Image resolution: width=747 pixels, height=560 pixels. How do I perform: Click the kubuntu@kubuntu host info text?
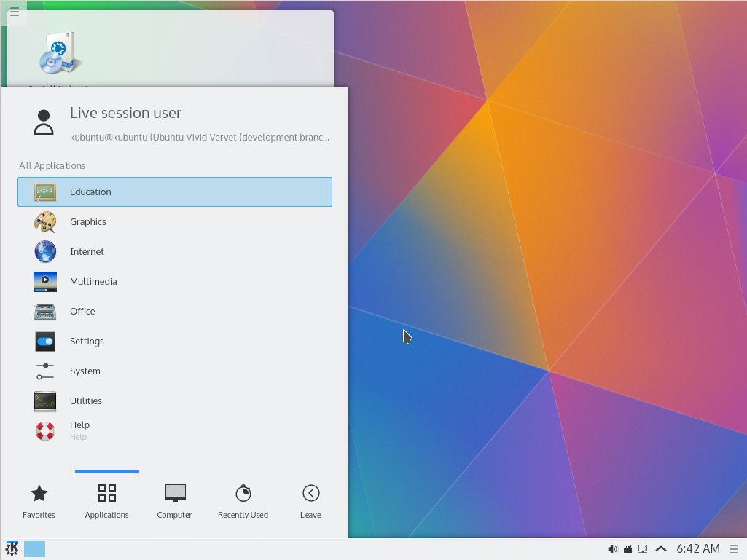tap(200, 137)
